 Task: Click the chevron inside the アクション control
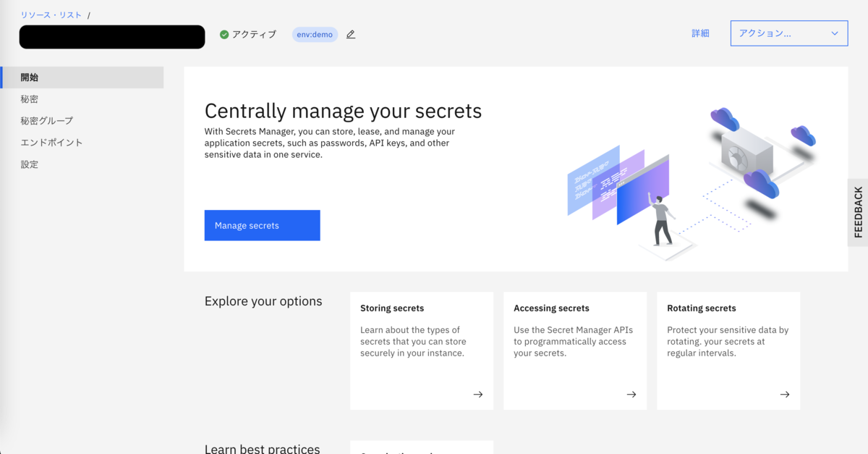833,33
